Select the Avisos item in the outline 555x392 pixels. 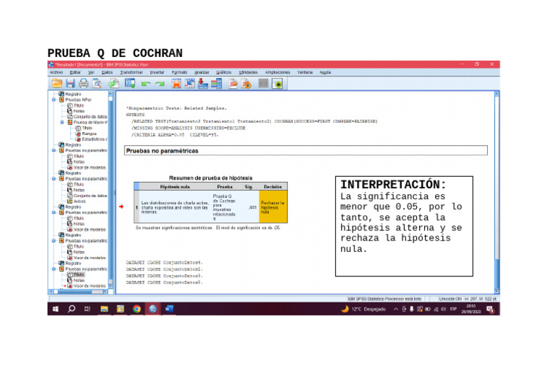[79, 201]
